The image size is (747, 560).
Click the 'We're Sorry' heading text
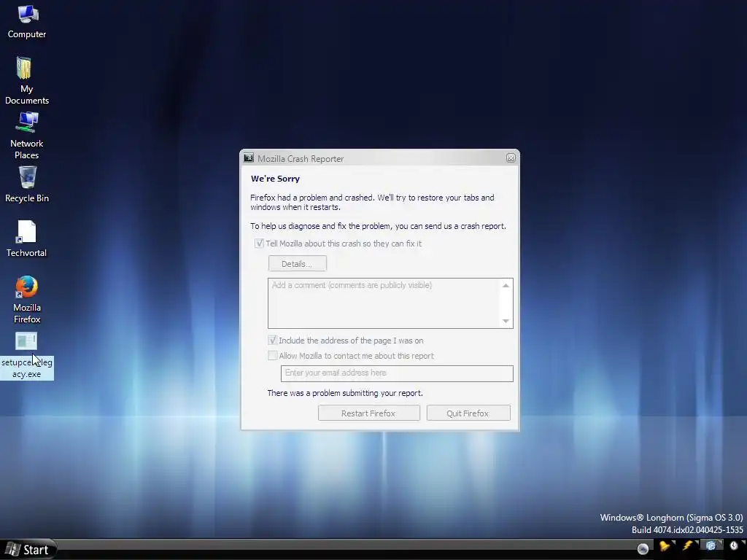click(275, 179)
